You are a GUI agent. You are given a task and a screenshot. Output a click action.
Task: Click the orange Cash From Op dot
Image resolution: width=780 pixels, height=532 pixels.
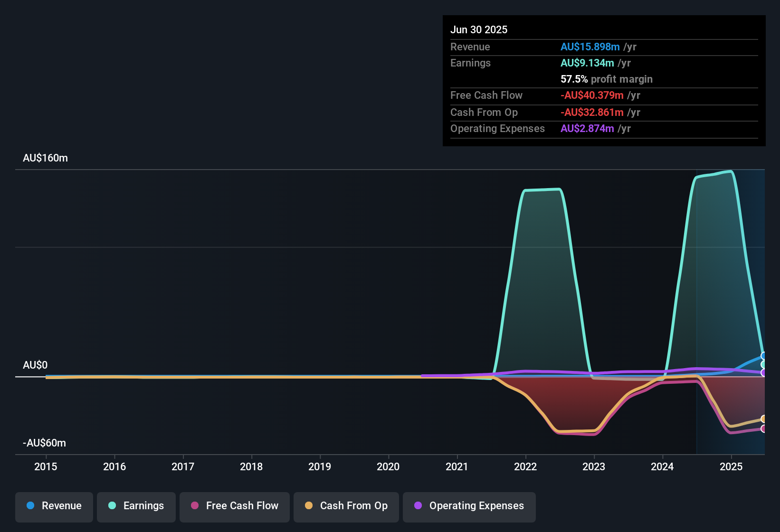pos(309,505)
